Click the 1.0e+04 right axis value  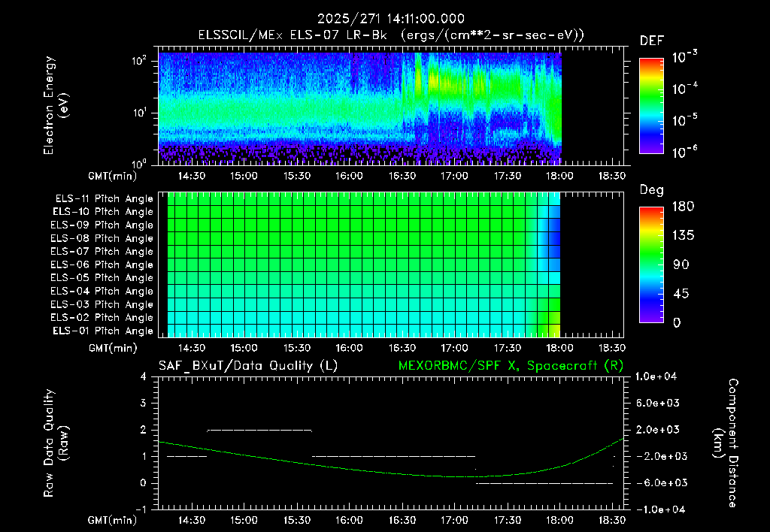pos(656,376)
